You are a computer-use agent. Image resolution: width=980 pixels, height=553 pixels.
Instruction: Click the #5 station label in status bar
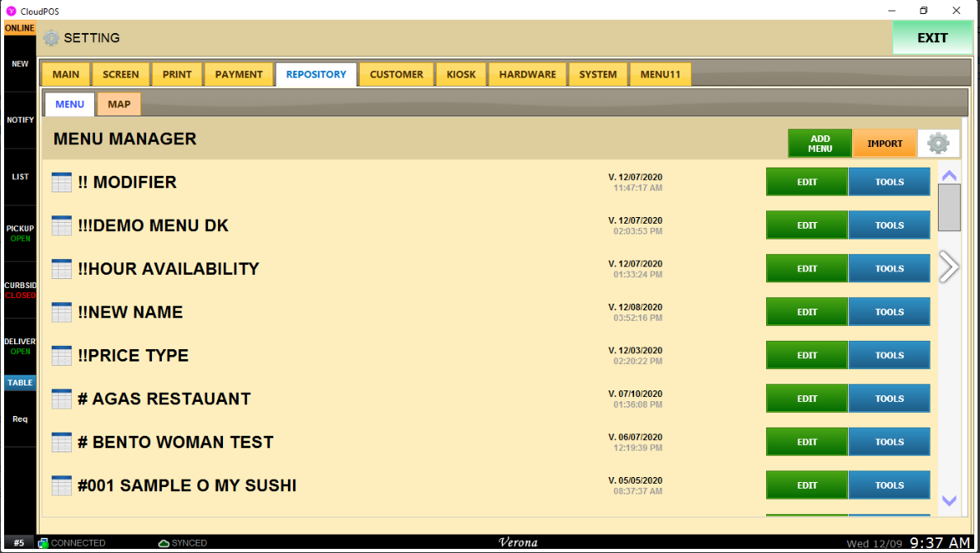click(x=19, y=543)
